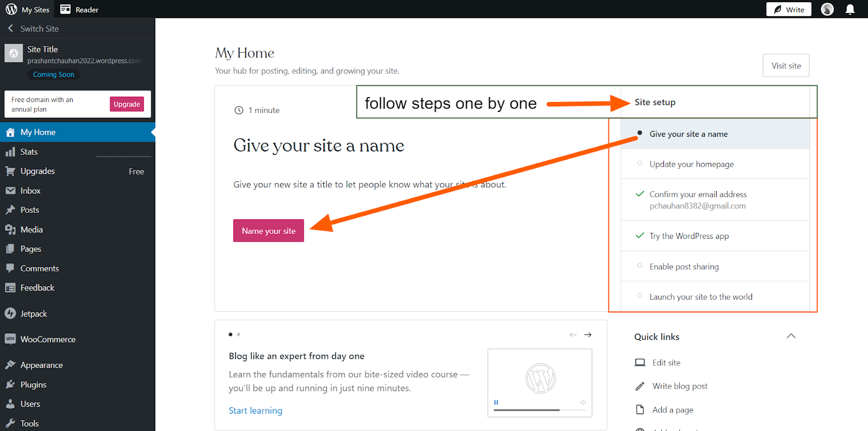Click the site globe icon beside Site Title

point(14,53)
